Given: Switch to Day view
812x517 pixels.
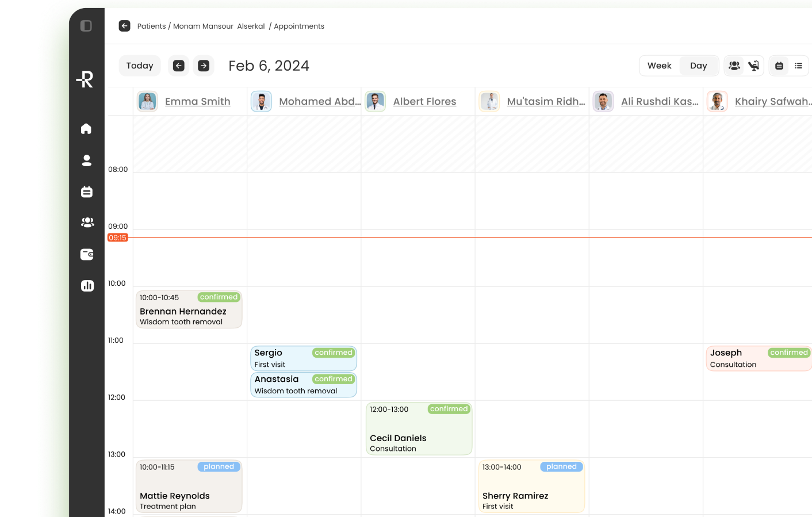Looking at the screenshot, I should tap(698, 66).
